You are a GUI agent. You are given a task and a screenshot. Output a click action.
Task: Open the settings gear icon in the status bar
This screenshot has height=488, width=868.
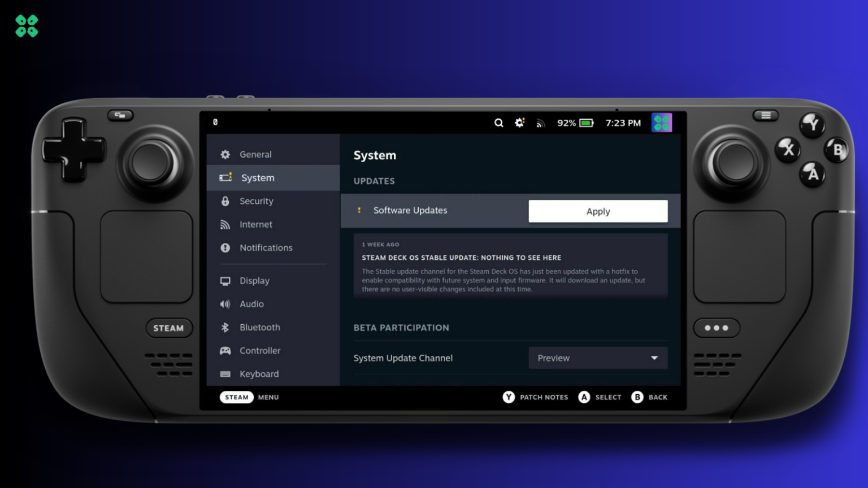click(x=519, y=123)
